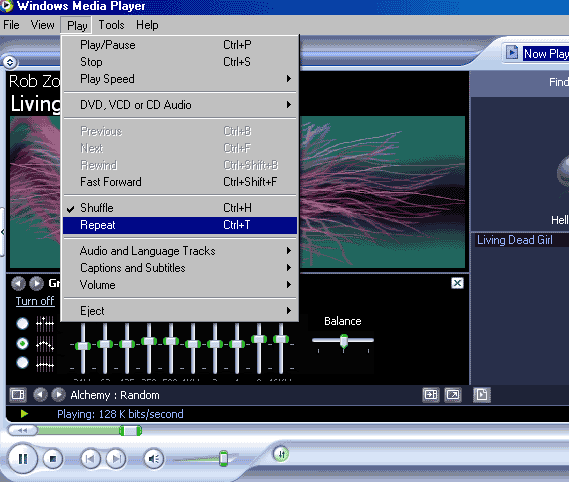Expand the Play Speed submenu
The image size is (569, 482).
pos(180,79)
